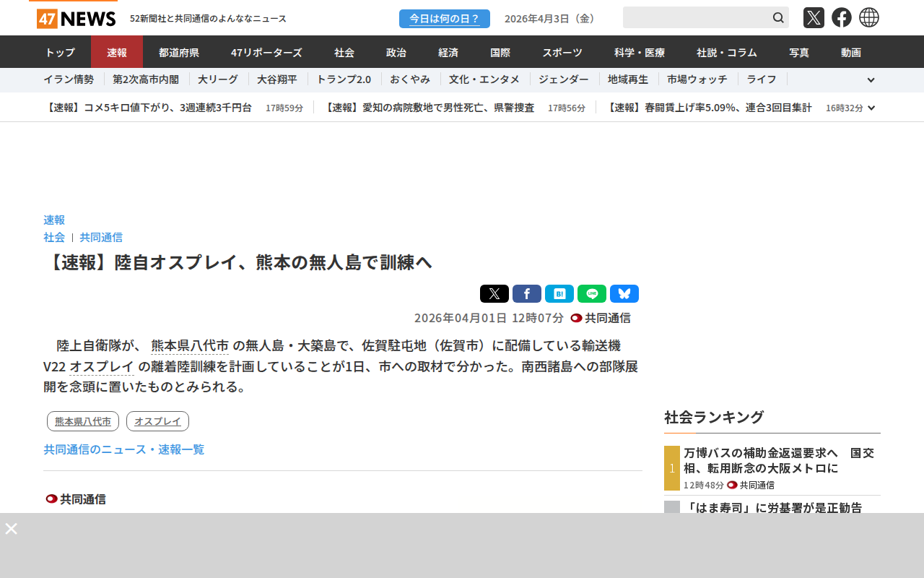The image size is (924, 578).
Task: Open おくやみ topic
Action: click(410, 79)
